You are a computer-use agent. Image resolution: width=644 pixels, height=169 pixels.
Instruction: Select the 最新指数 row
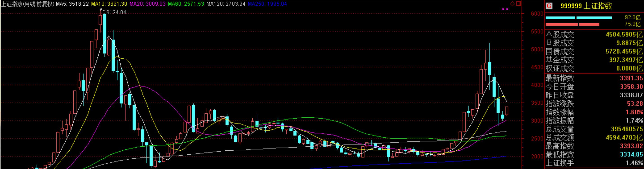point(594,78)
